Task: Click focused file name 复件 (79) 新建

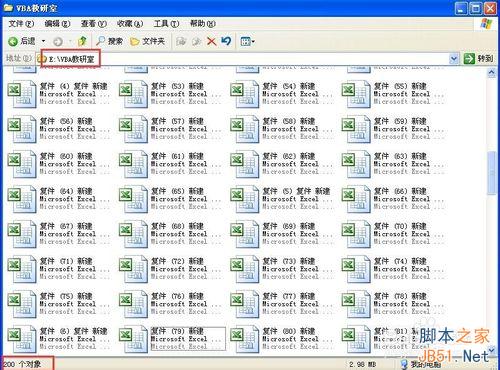Action: (x=177, y=331)
